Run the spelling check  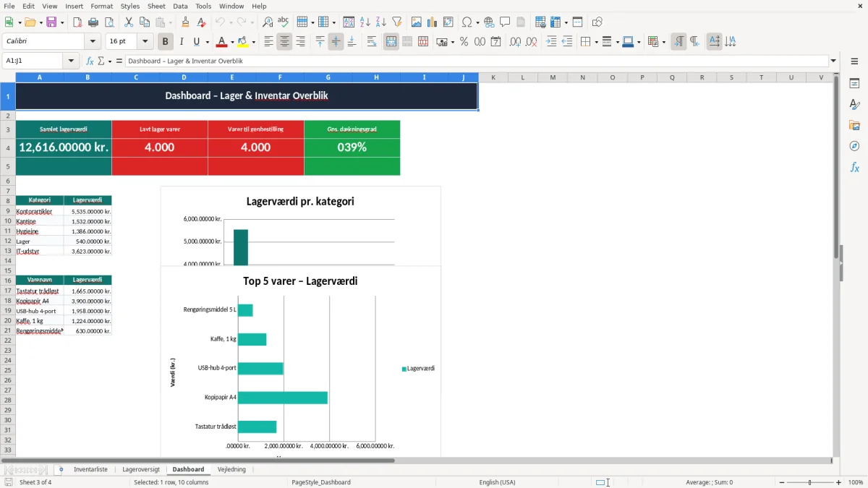[x=284, y=22]
